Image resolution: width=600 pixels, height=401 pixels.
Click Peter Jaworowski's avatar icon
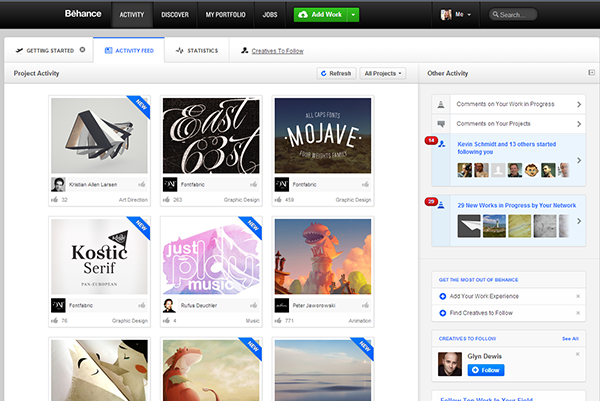(282, 305)
